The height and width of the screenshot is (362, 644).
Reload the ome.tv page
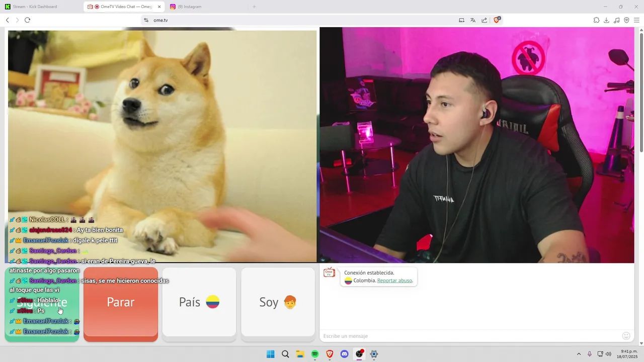(27, 20)
